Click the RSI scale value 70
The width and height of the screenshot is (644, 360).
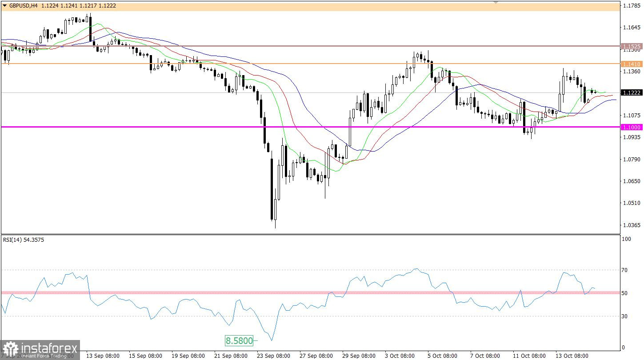coord(625,270)
